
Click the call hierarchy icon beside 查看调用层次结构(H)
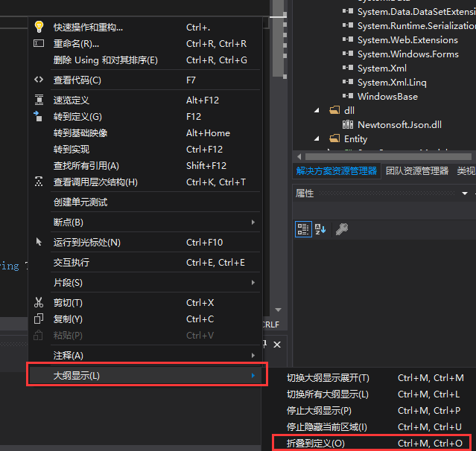pos(39,182)
